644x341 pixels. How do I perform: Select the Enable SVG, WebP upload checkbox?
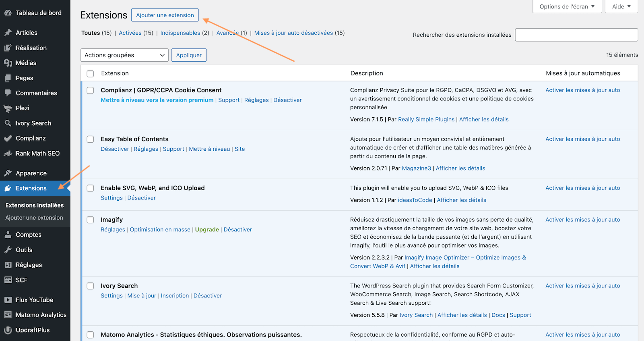tap(91, 188)
